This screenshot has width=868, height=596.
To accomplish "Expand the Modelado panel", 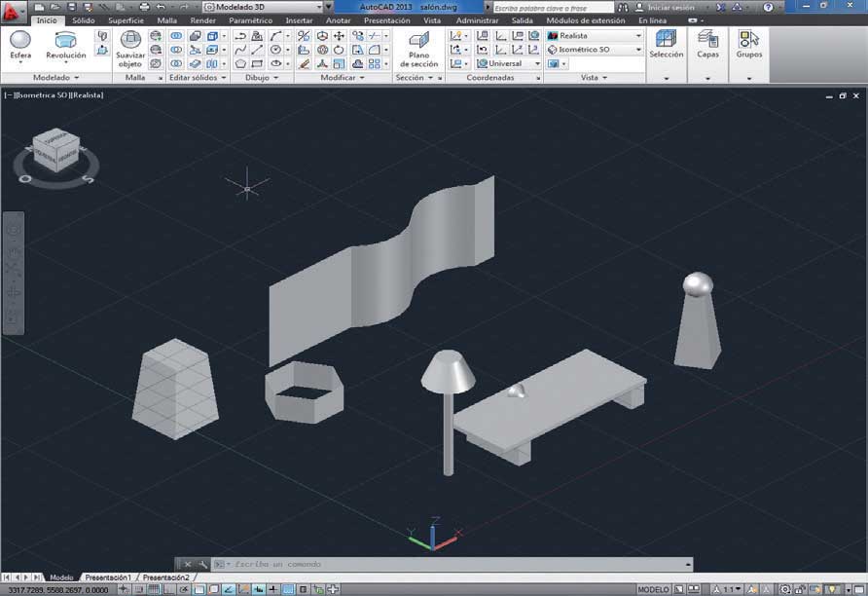I will click(55, 78).
